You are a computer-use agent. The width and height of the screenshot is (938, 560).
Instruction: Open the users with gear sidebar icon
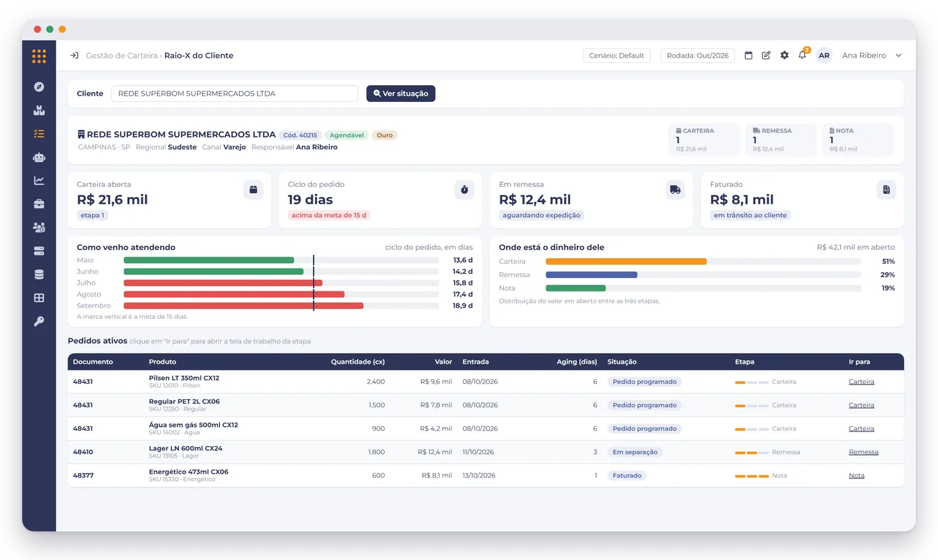[39, 228]
